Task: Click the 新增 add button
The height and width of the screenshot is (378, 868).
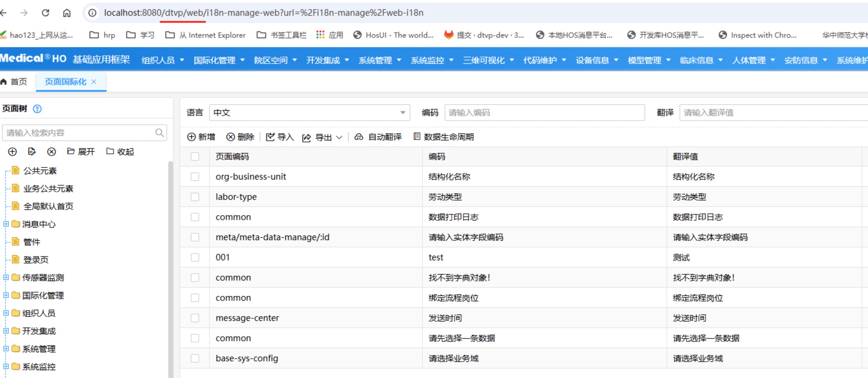Action: click(201, 137)
